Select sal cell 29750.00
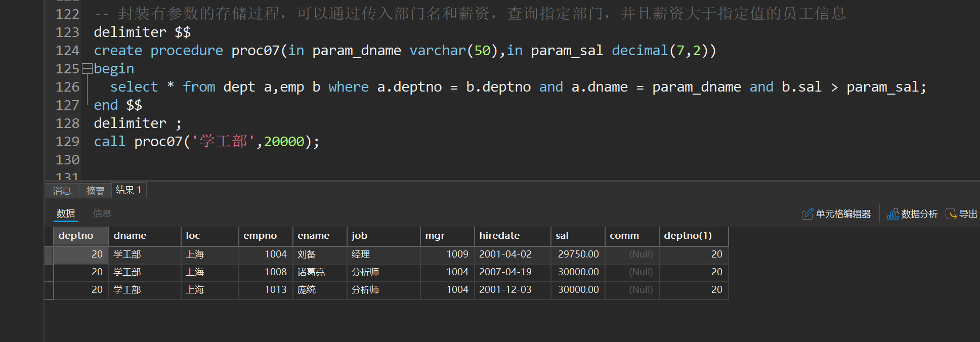This screenshot has width=980, height=342. (578, 254)
